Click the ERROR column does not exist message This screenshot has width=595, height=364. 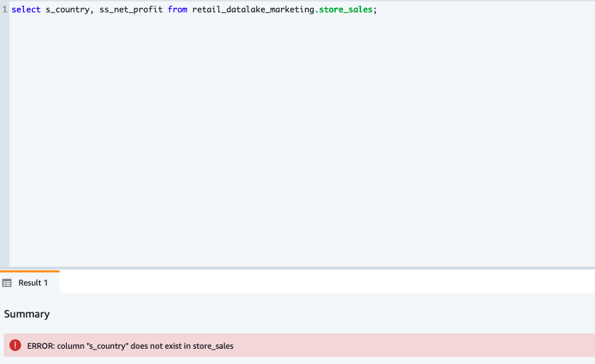pos(130,346)
